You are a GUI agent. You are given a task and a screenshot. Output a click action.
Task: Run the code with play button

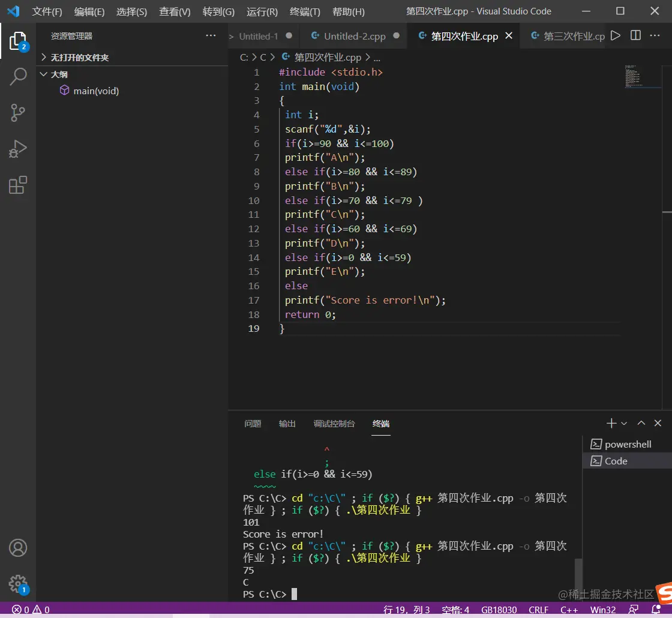point(616,36)
